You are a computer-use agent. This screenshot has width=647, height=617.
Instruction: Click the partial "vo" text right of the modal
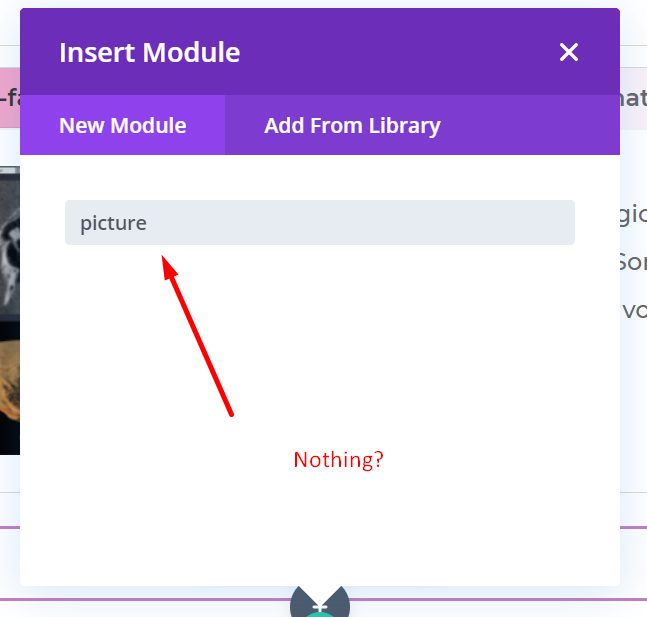(x=634, y=310)
